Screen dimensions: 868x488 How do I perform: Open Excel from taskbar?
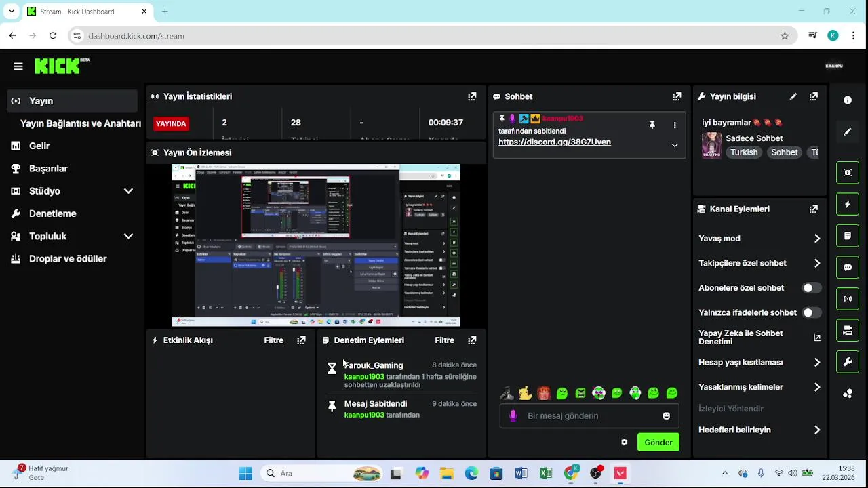pyautogui.click(x=546, y=473)
